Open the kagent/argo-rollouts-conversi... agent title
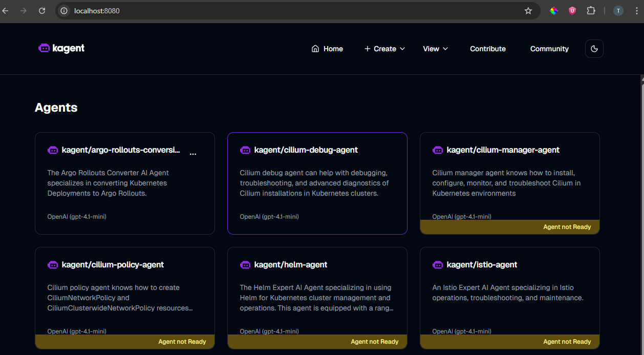This screenshot has height=355, width=644. 121,150
